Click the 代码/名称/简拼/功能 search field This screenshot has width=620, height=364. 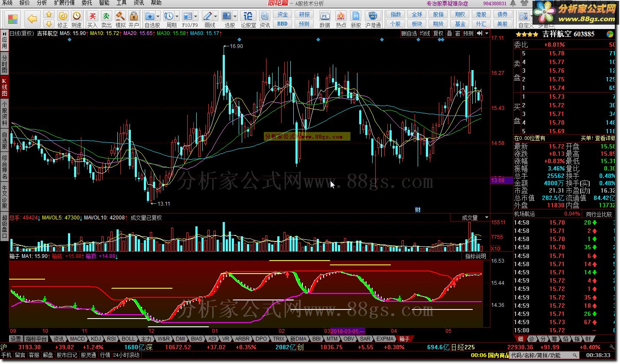coord(545,355)
